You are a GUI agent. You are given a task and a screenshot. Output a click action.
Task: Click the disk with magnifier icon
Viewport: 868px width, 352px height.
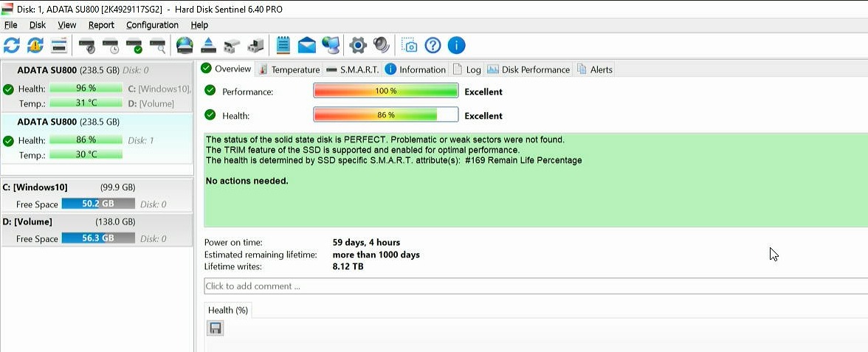pos(158,46)
